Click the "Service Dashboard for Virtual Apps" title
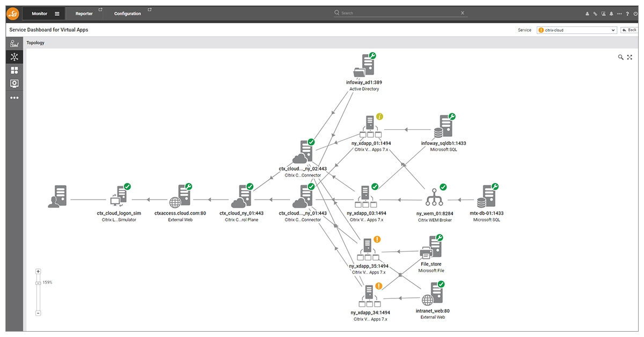This screenshot has height=337, width=644. pos(49,30)
